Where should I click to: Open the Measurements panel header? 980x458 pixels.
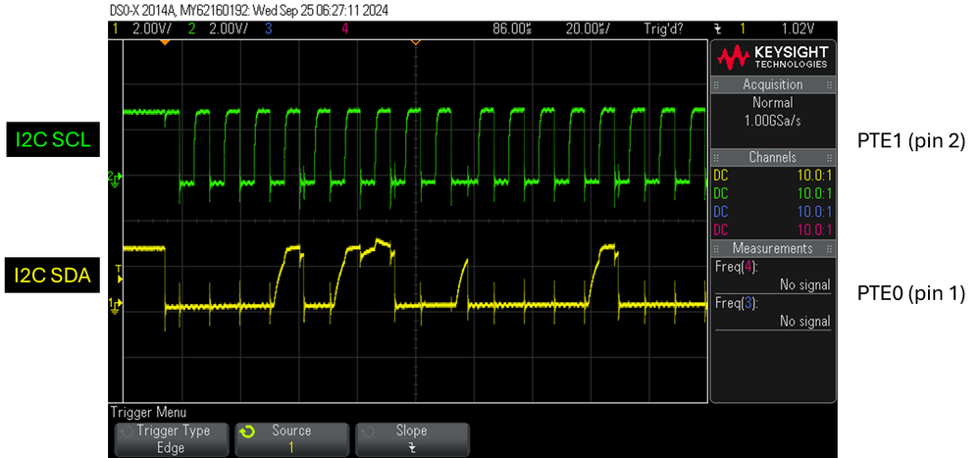[x=772, y=248]
